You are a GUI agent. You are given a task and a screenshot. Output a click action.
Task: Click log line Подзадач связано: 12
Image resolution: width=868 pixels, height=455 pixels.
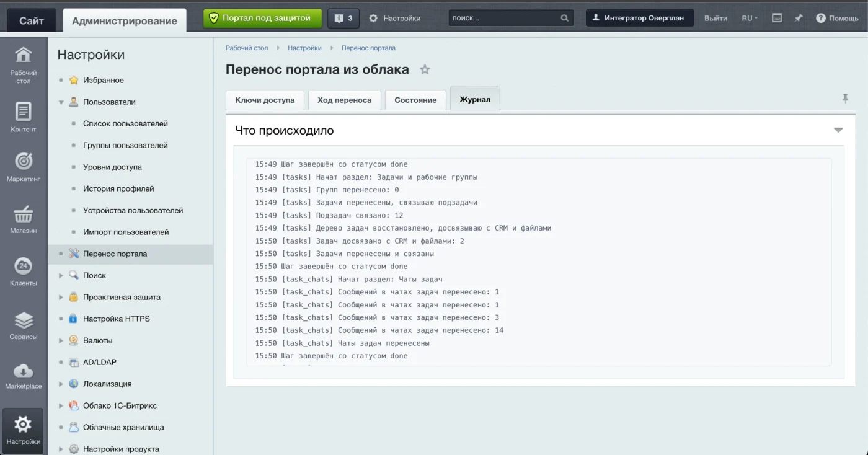[x=329, y=215]
